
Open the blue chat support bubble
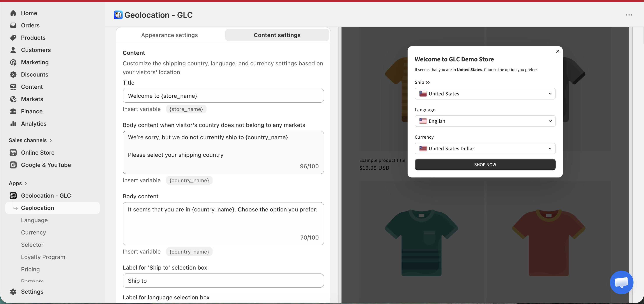tap(621, 282)
